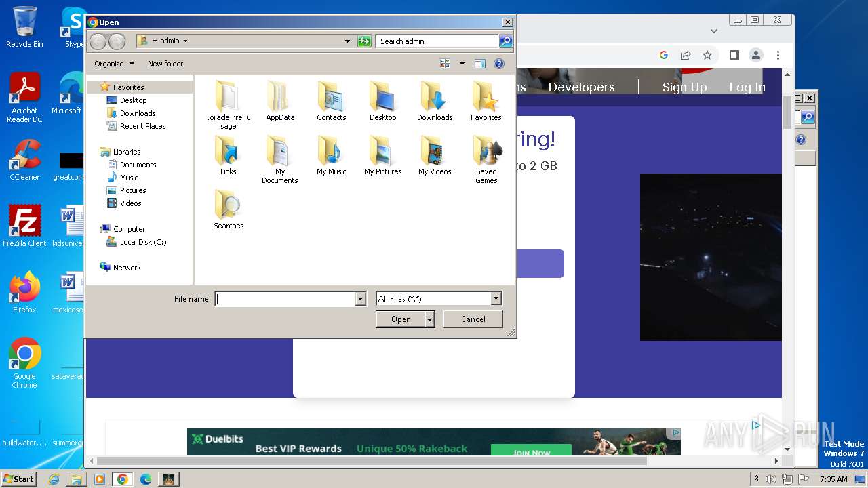Click the Google icon in address bar
Image resolution: width=868 pixels, height=488 pixels.
664,55
